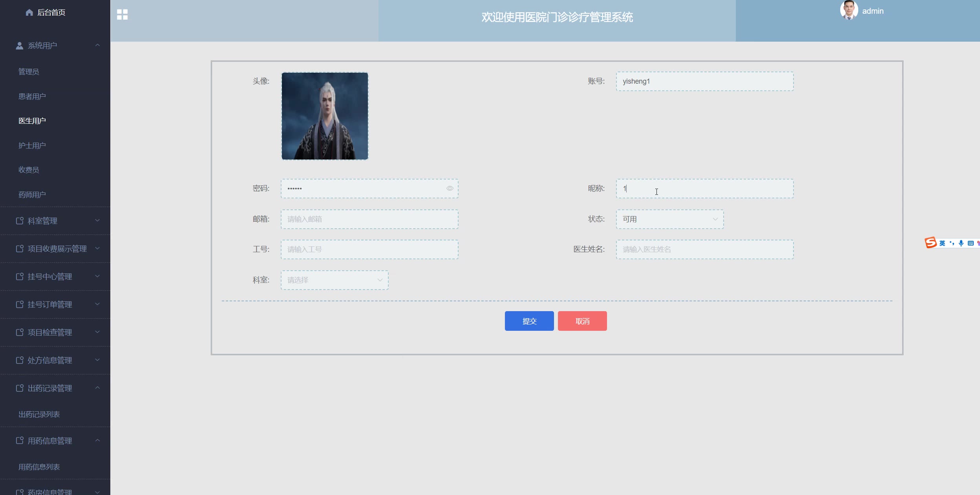980x495 pixels.
Task: Expand the 项目收费展示管理 chevron
Action: coord(97,248)
